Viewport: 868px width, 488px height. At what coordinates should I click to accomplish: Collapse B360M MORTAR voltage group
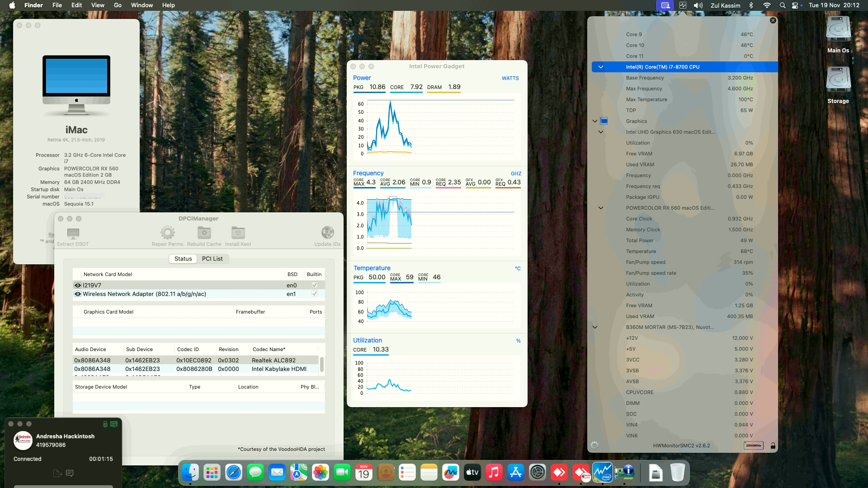(x=595, y=327)
